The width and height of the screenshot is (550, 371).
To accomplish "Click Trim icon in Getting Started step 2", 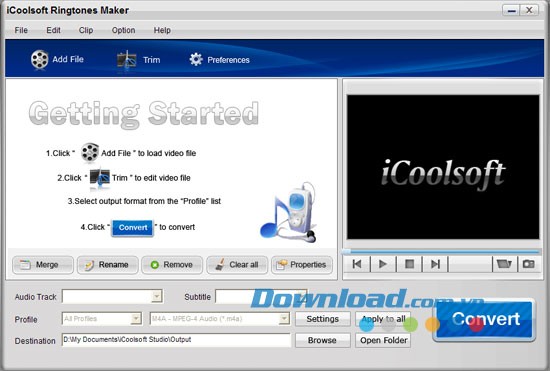I will click(x=100, y=178).
